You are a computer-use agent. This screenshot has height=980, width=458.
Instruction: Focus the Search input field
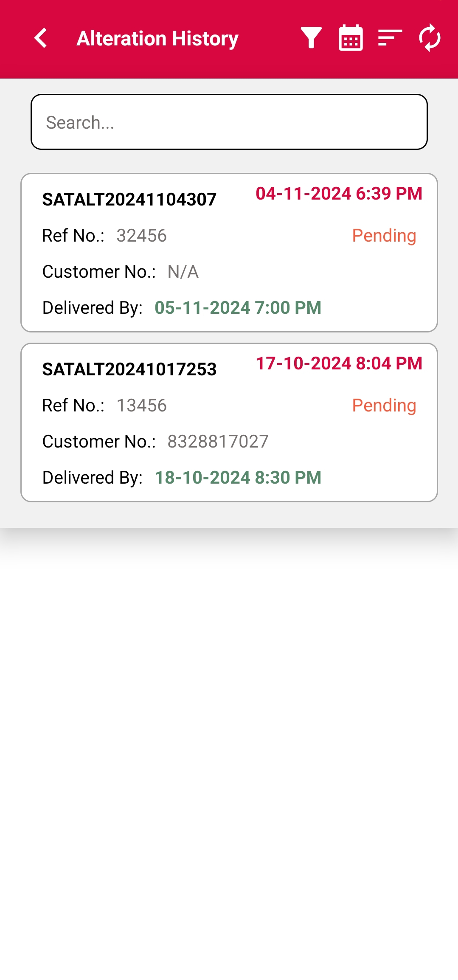coord(229,122)
